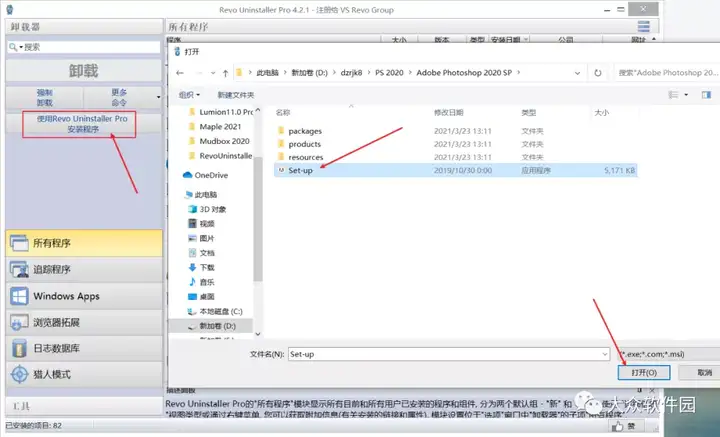Click the refresh icon beside address bar
The image size is (720, 437).
coord(597,73)
